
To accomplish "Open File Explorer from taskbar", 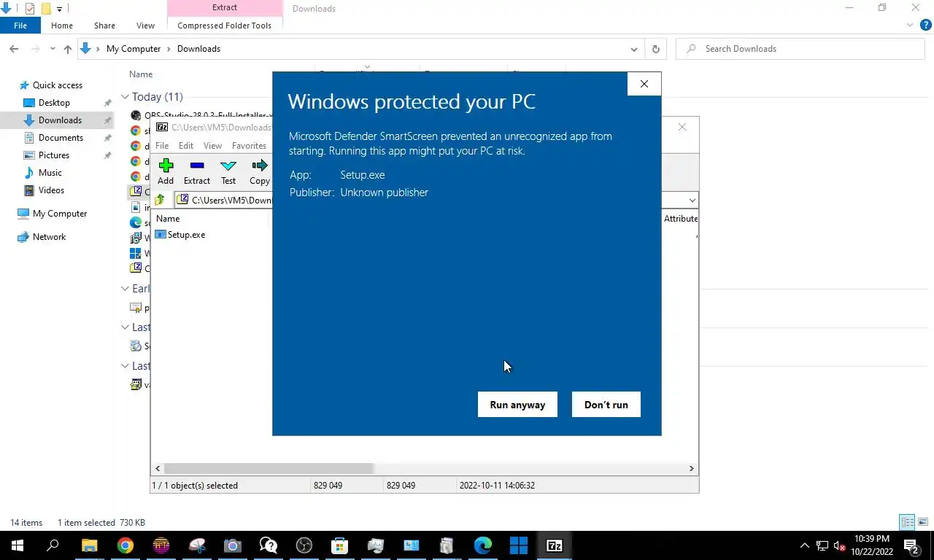I will click(x=89, y=545).
